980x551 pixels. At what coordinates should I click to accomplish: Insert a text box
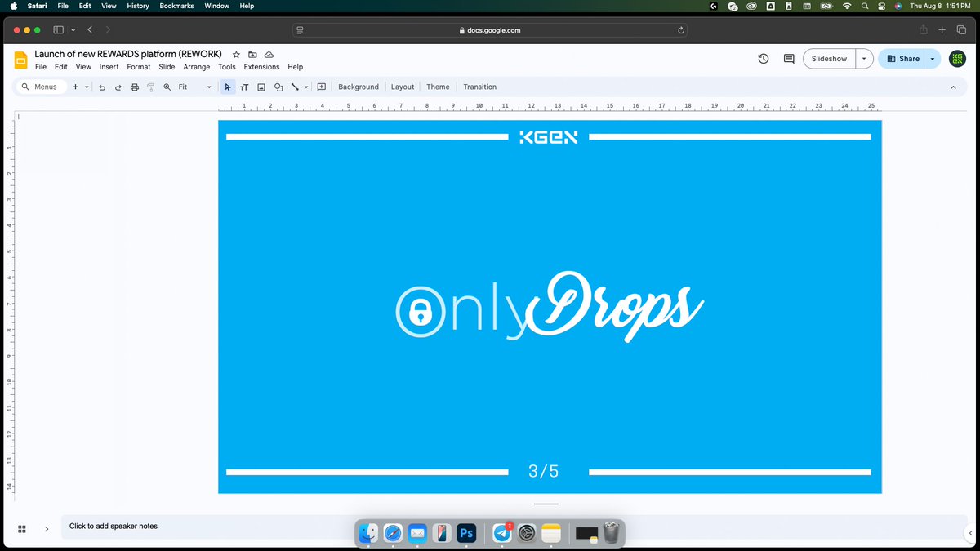244,87
